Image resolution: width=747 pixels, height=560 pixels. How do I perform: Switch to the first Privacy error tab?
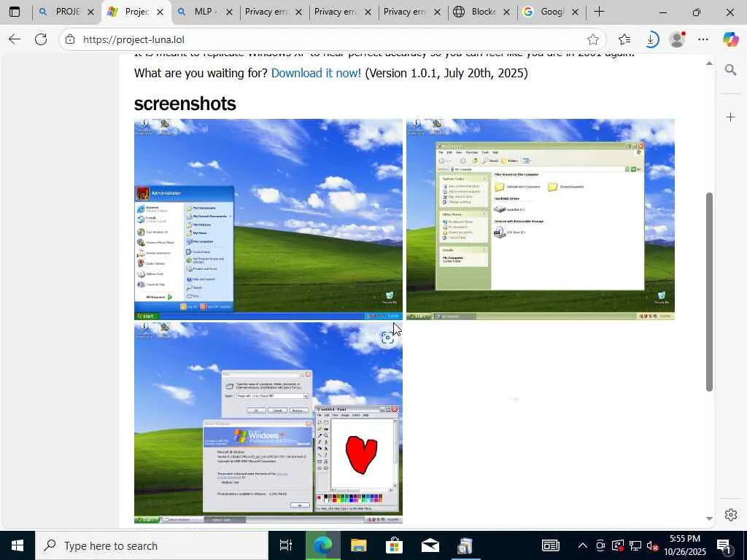273,12
